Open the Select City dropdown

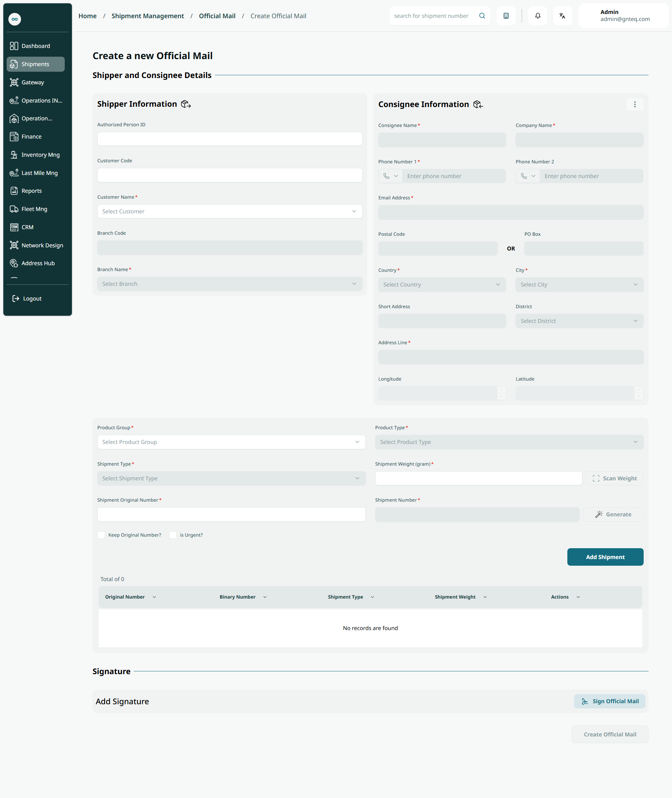point(580,285)
